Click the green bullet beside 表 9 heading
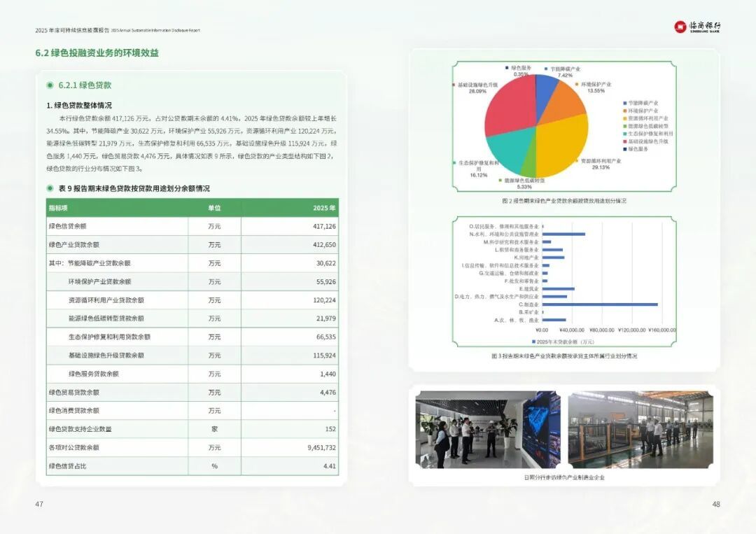 [50, 188]
